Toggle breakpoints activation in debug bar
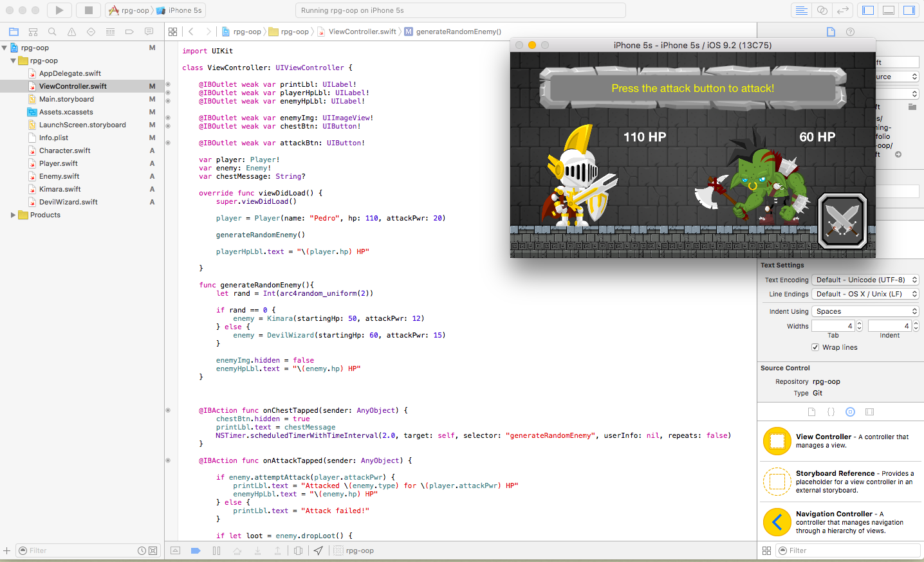The width and height of the screenshot is (924, 562). click(x=196, y=550)
